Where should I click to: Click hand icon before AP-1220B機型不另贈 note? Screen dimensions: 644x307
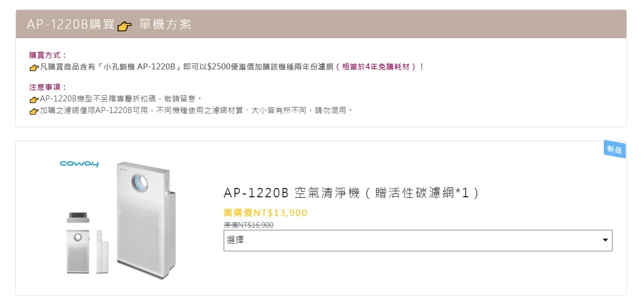(34, 99)
